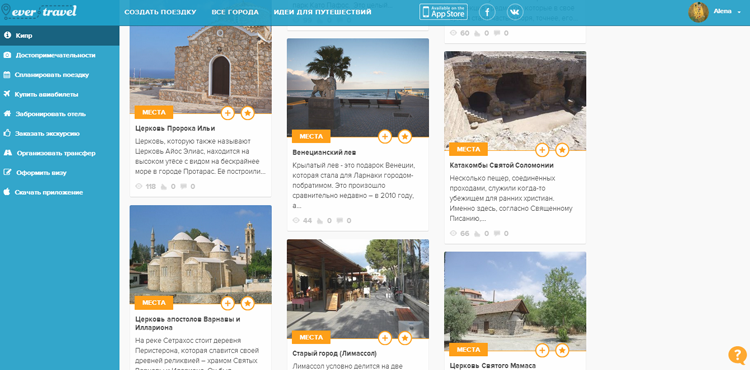Click the orange help question mark icon
Image resolution: width=750 pixels, height=370 pixels.
(x=737, y=355)
